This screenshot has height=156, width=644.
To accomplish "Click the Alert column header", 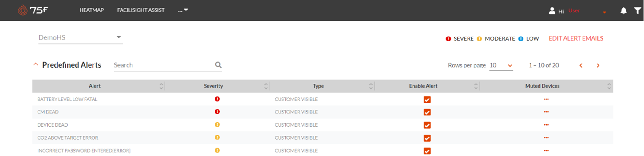I will (95, 86).
